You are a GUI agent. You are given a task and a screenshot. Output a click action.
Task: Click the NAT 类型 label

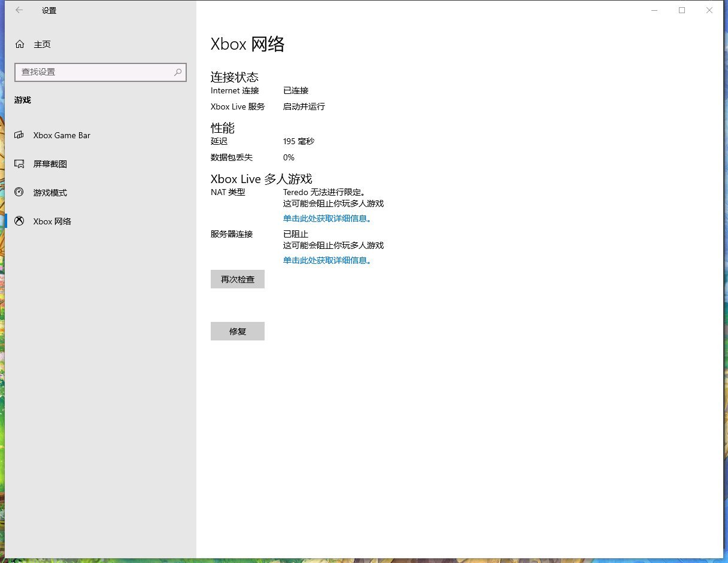228,193
